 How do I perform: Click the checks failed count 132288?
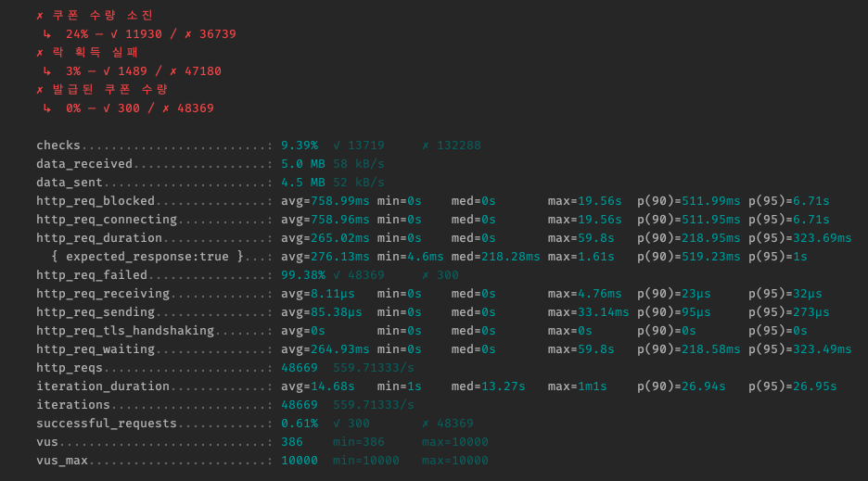[459, 146]
